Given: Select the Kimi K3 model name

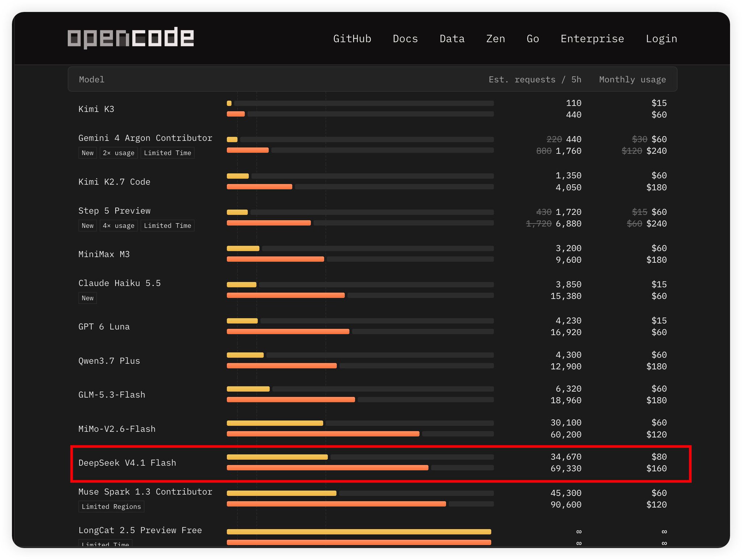Looking at the screenshot, I should coord(96,109).
